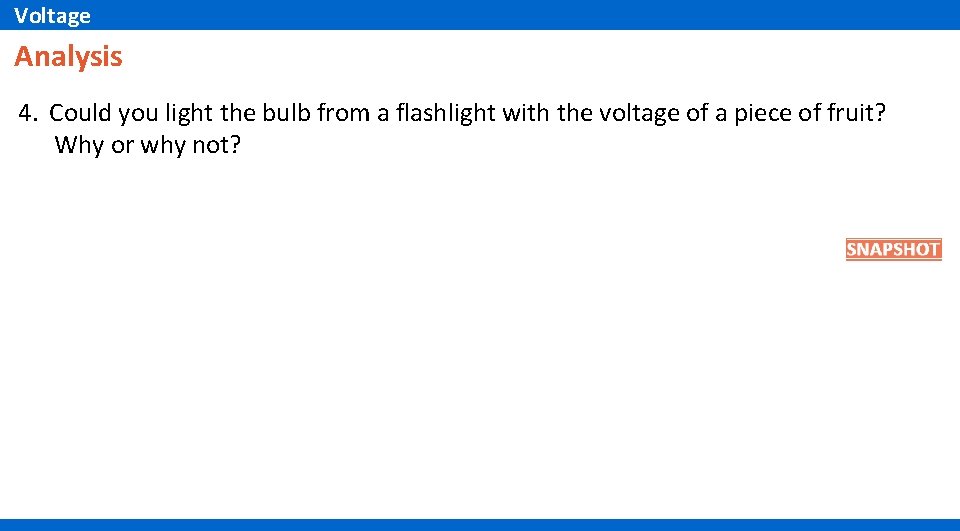Click the phrase 'with the' in question
Screen dimensions: 960x531
tap(547, 113)
